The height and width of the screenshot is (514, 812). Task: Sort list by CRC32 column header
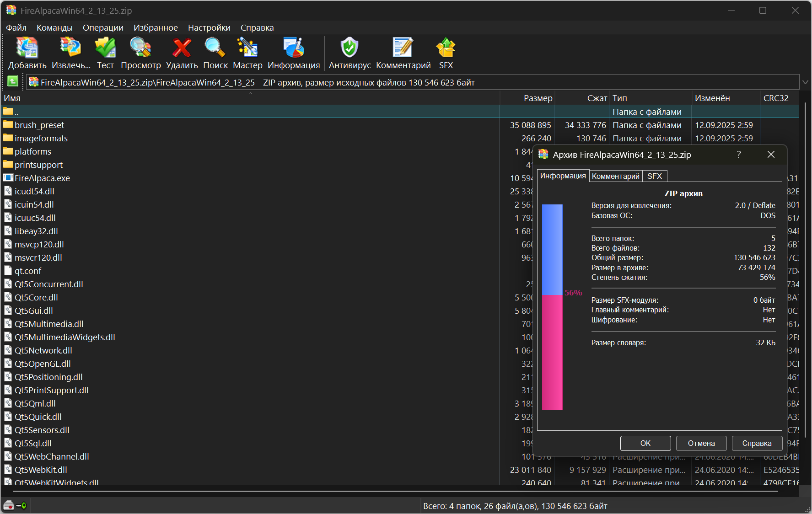780,98
